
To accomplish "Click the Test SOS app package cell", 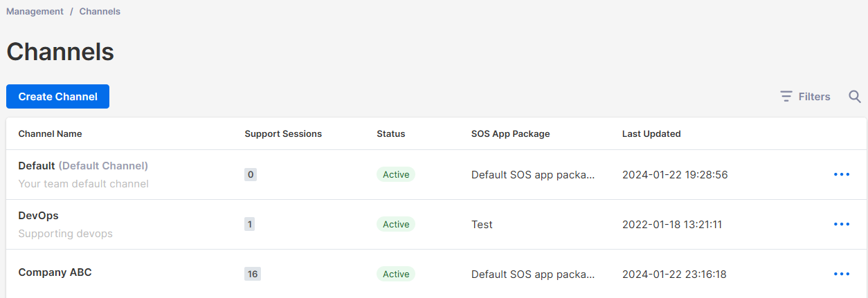I will 482,225.
